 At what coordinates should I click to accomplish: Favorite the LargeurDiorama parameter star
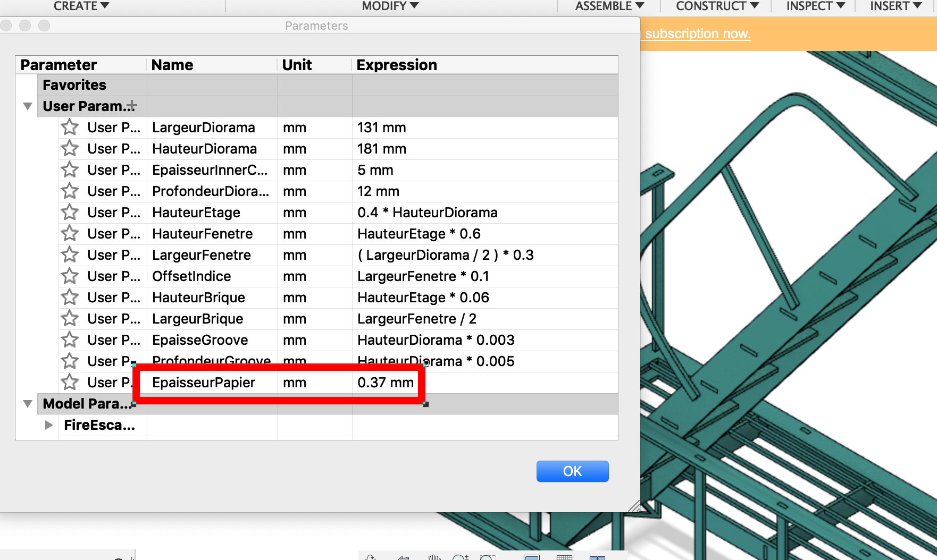point(70,128)
